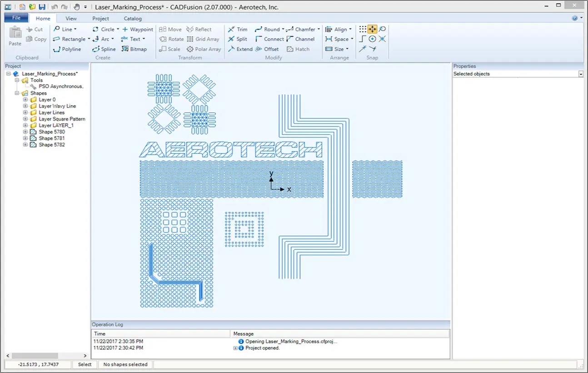
Task: Switch to the View ribbon tab
Action: [x=71, y=19]
